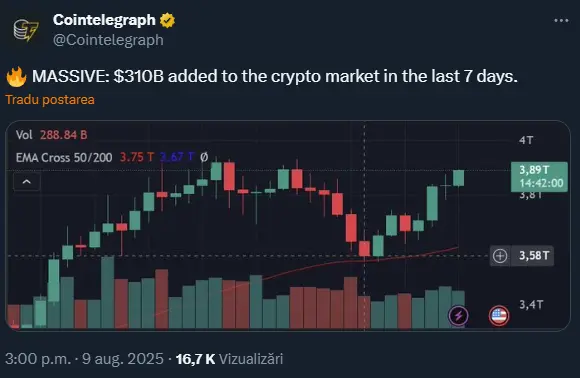Click the 16,7 K Vizualizări count
This screenshot has height=378, width=580.
click(x=229, y=359)
